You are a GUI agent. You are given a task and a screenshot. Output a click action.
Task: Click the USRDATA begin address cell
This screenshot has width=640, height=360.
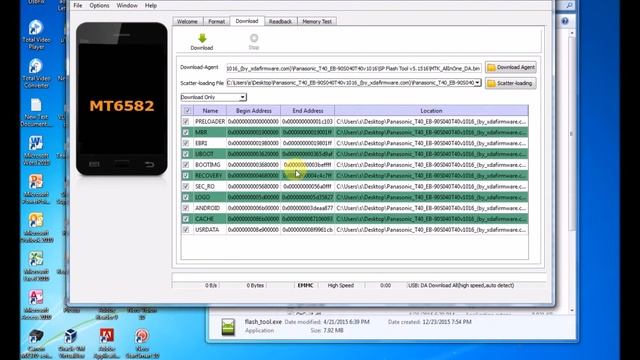pyautogui.click(x=253, y=230)
